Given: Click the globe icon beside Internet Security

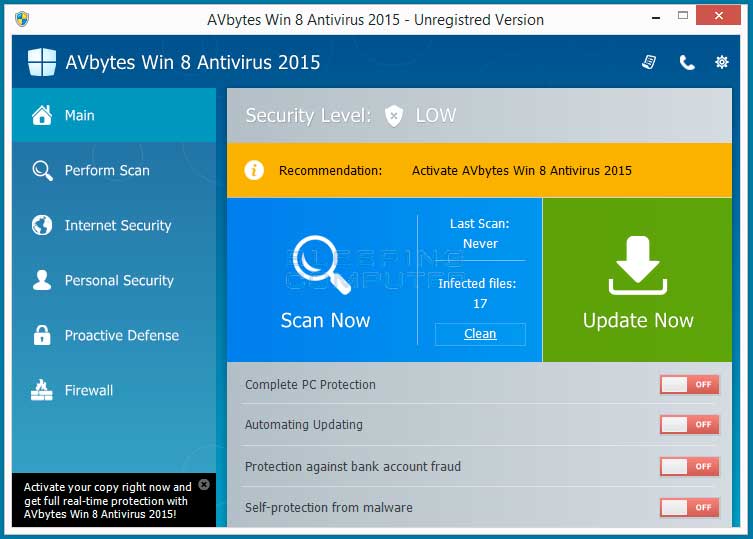Looking at the screenshot, I should [42, 225].
